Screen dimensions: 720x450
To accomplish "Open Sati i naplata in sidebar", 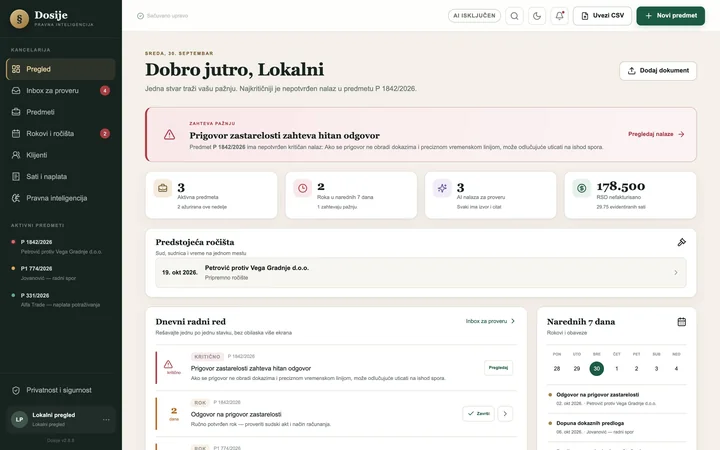I will pyautogui.click(x=61, y=177).
